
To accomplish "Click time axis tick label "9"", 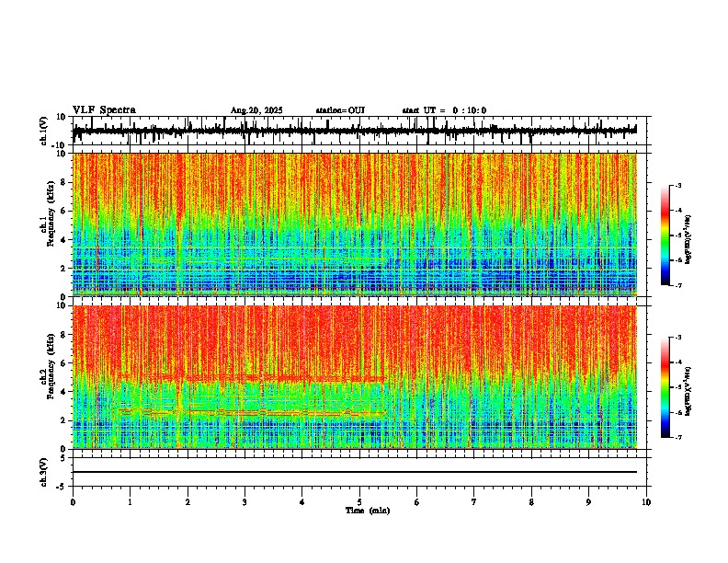I will coord(588,502).
